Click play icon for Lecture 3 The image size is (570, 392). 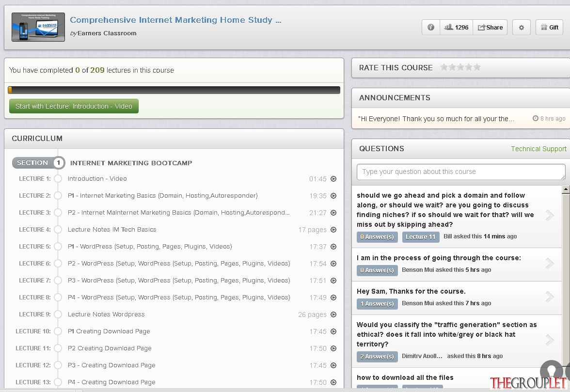tap(333, 213)
